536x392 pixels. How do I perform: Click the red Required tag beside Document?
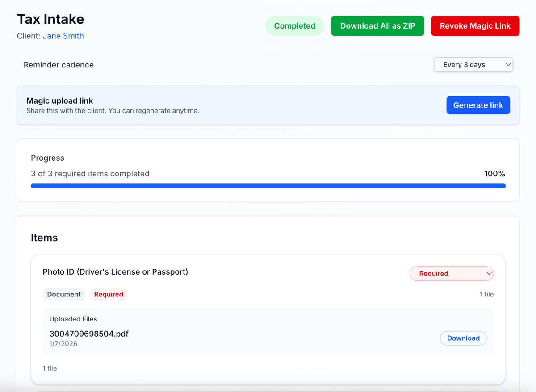[x=109, y=294]
